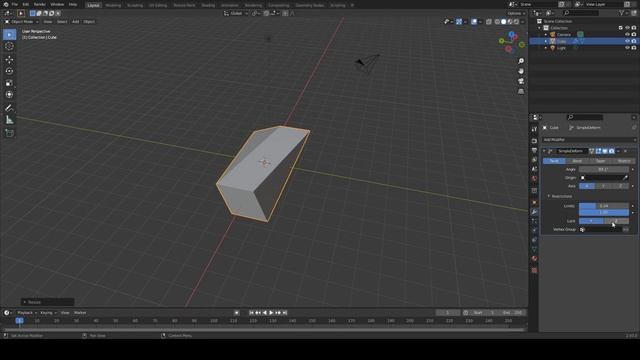Click the Angle value field
The height and width of the screenshot is (360, 640).
[x=604, y=169]
